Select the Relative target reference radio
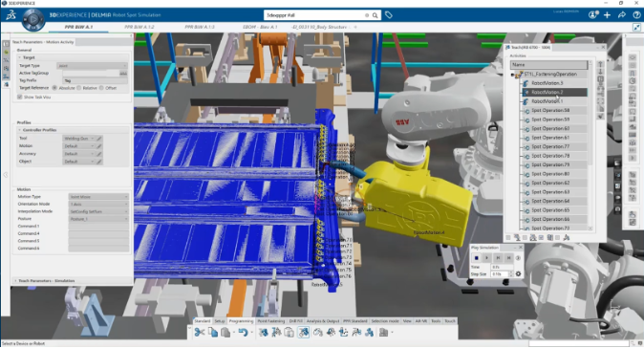 [x=79, y=88]
